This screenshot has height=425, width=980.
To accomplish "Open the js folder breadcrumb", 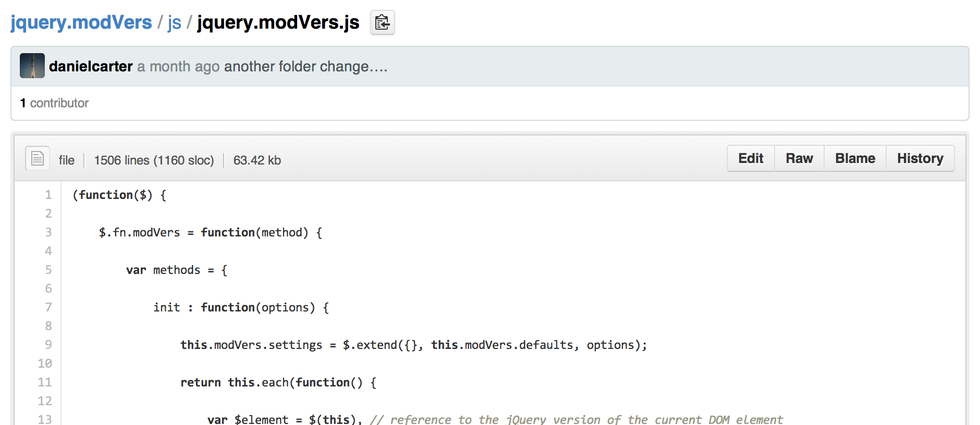I will pyautogui.click(x=174, y=23).
